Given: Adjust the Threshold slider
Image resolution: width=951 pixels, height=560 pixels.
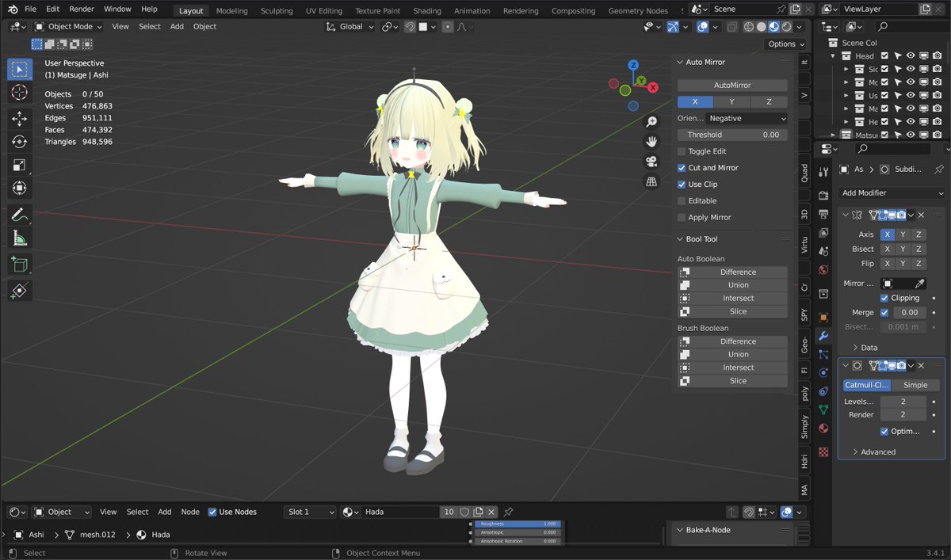Looking at the screenshot, I should 732,135.
